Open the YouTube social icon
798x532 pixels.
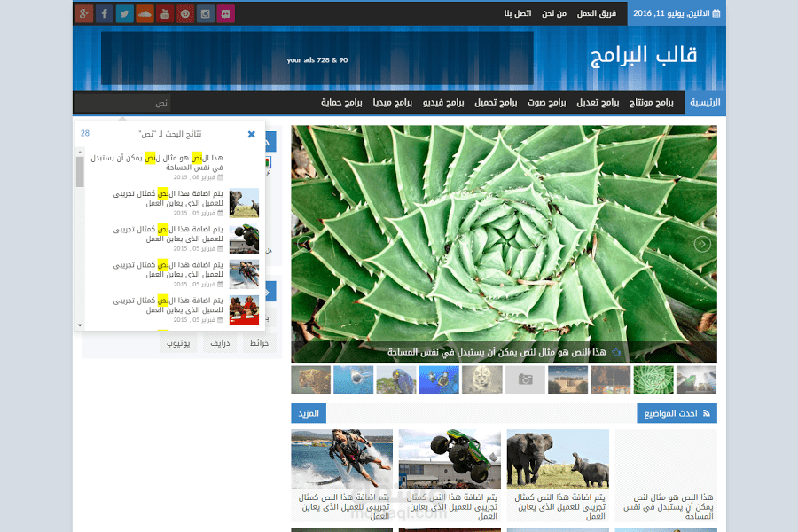165,14
